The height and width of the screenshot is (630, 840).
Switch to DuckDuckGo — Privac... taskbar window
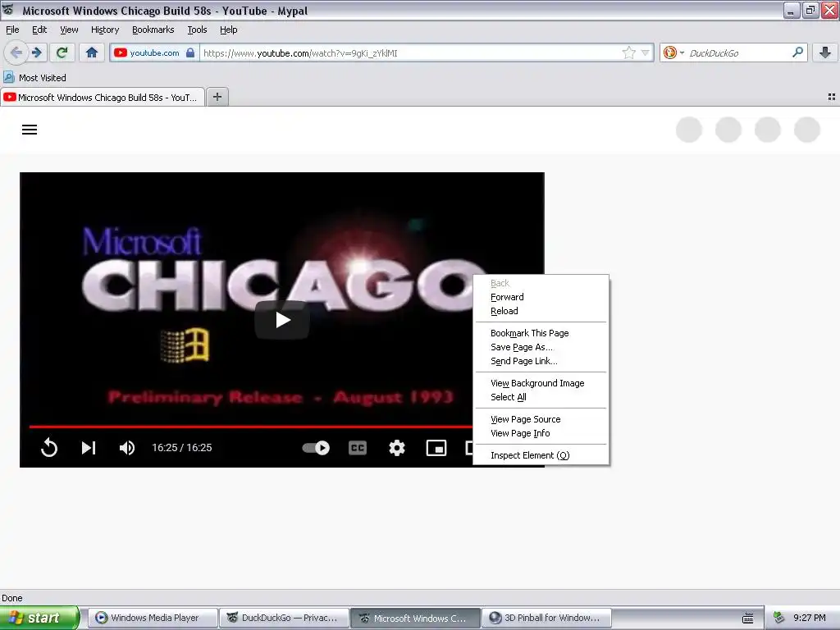click(x=284, y=618)
